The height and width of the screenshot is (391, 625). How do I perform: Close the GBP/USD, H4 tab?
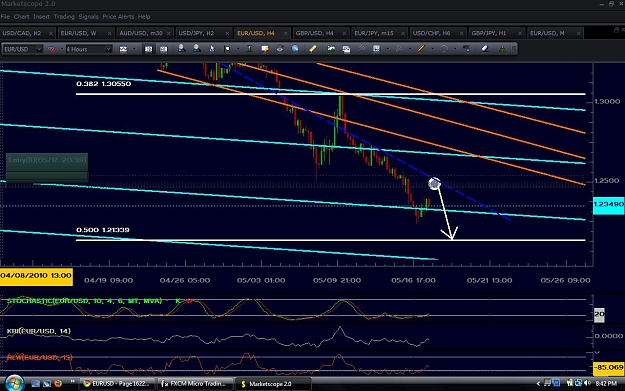click(344, 33)
